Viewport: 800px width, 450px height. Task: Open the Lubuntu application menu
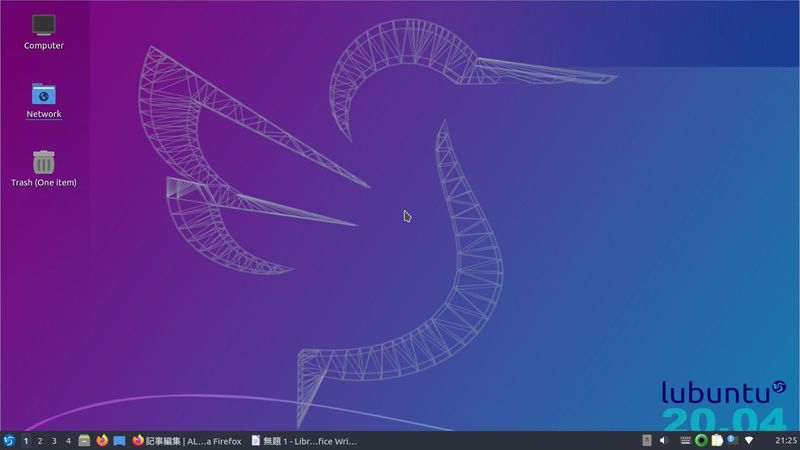pyautogui.click(x=9, y=440)
